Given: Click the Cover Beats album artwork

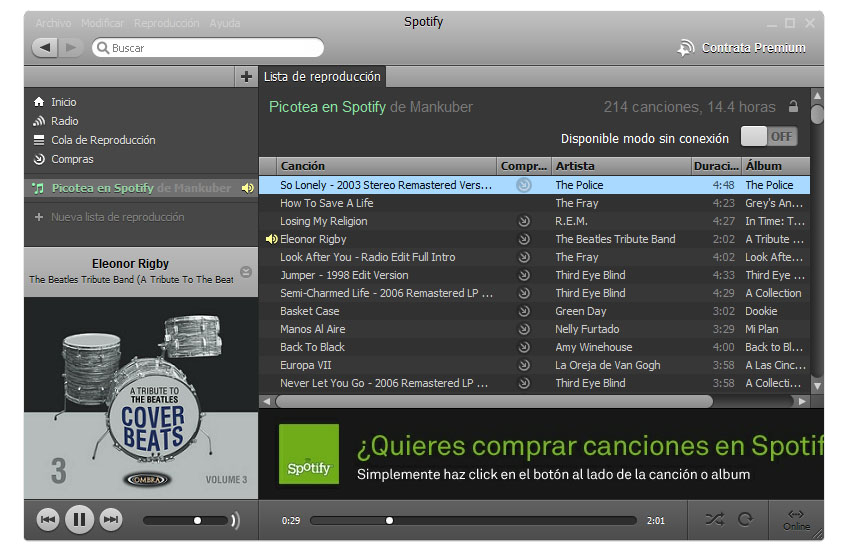Looking at the screenshot, I should coord(141,398).
